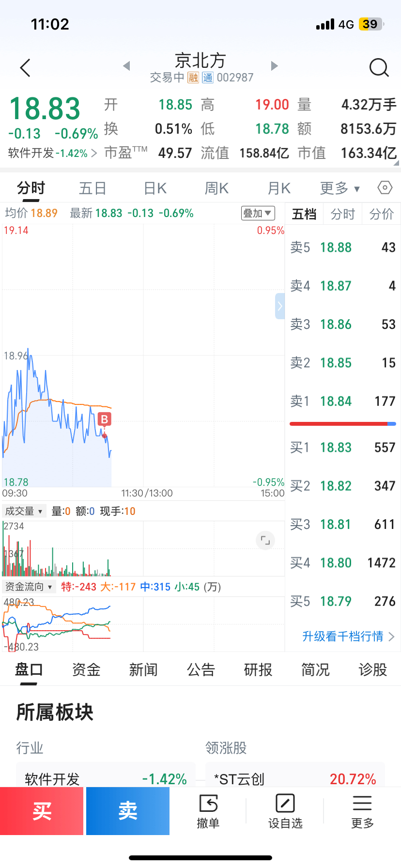Select 买5 price 18.79 row
This screenshot has height=868, width=401.
[343, 602]
